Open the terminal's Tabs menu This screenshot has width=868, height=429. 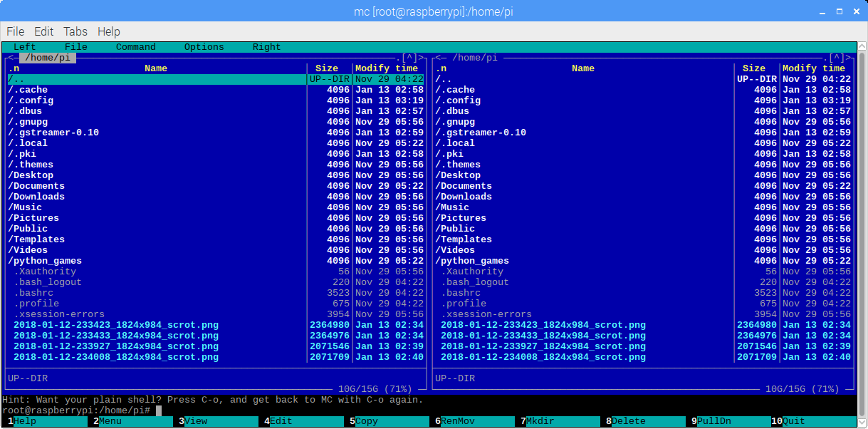coord(75,31)
